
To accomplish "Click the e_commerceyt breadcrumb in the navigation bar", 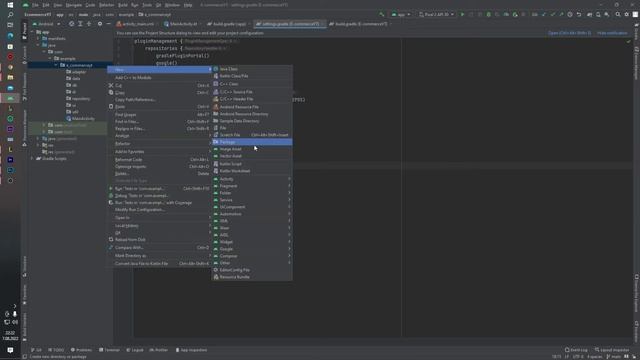I will [x=155, y=15].
